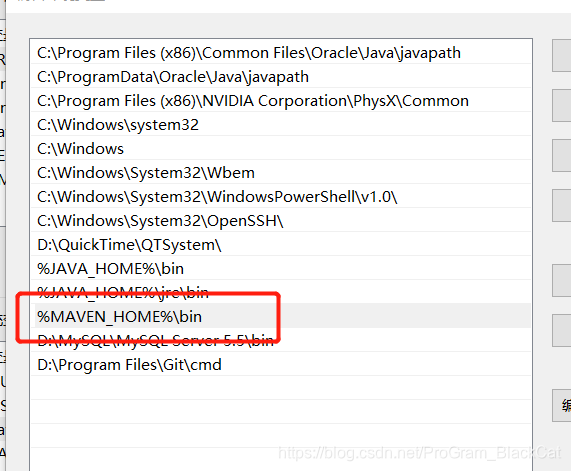Select the System32\OpenSSH path entry
Screen dimensions: 571x471
coord(281,221)
